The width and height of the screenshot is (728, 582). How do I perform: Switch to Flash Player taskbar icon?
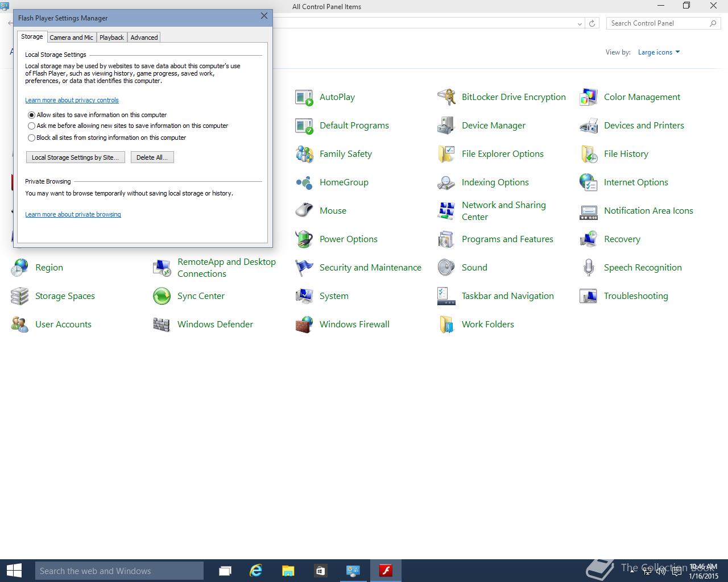click(x=386, y=571)
